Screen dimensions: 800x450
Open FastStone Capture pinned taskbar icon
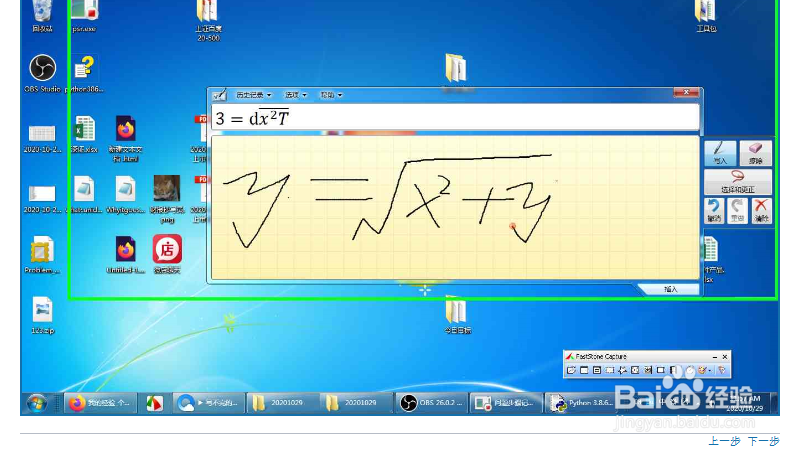[x=155, y=403]
